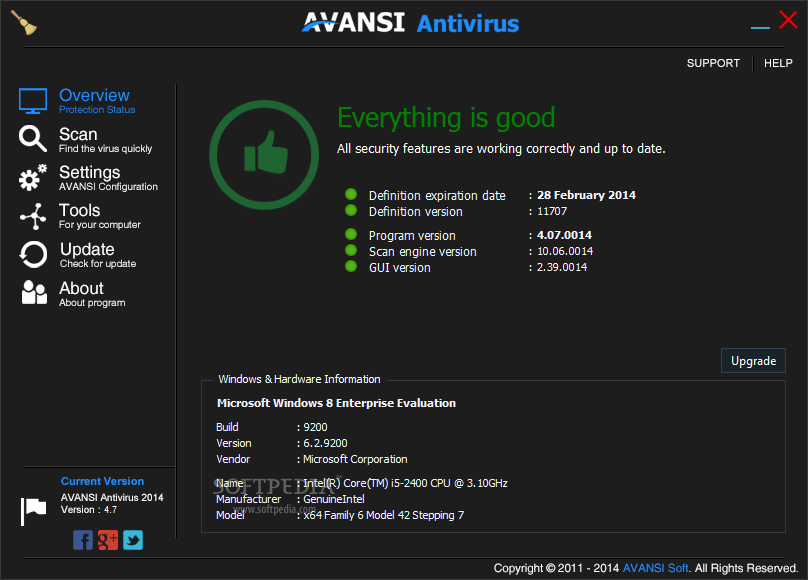
Task: Click the Tools network nodes icon
Action: (x=33, y=216)
